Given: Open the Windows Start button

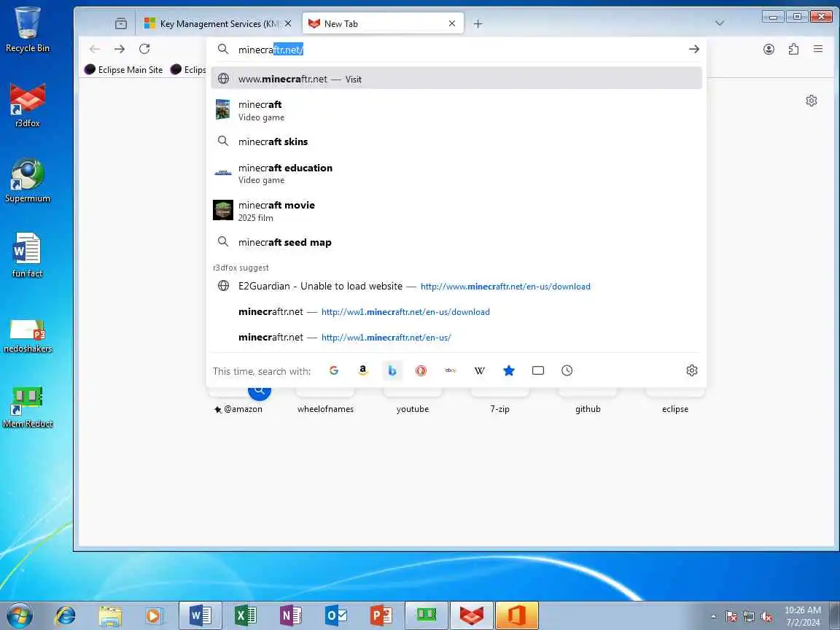Looking at the screenshot, I should click(20, 615).
